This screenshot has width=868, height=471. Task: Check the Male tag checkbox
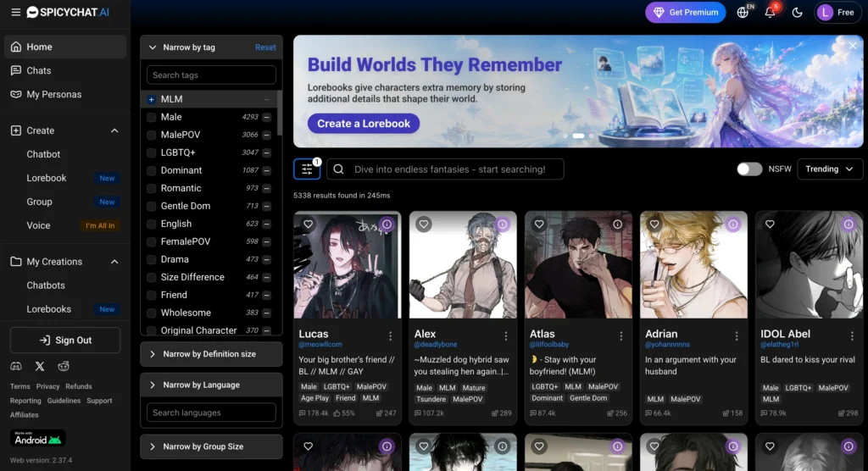point(151,118)
